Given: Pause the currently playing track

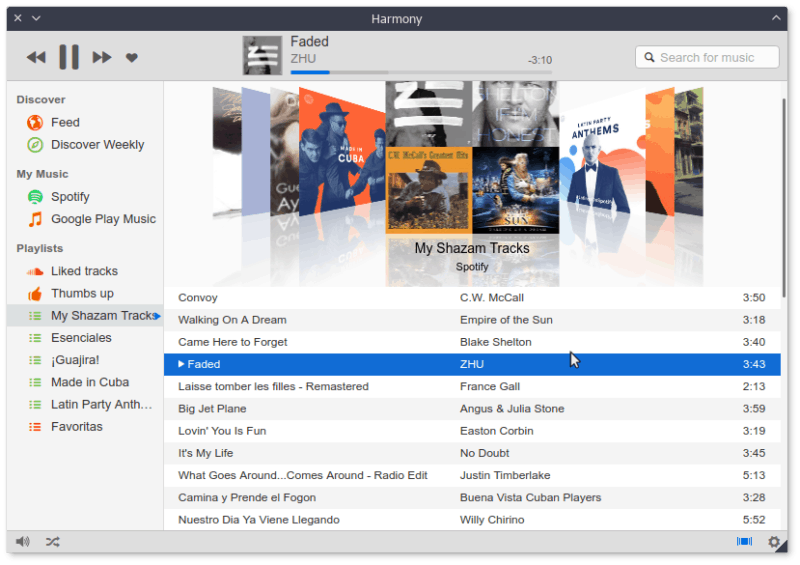Looking at the screenshot, I should pyautogui.click(x=68, y=57).
